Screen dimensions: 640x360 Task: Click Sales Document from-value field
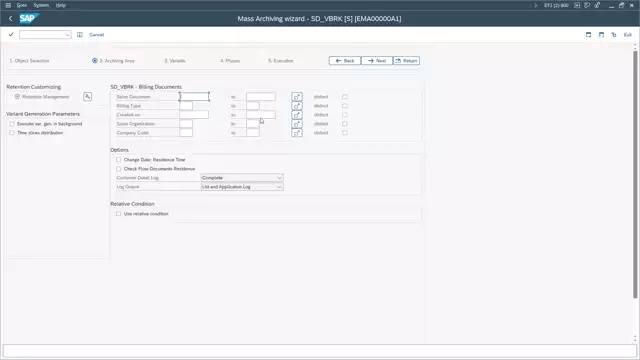coord(194,97)
